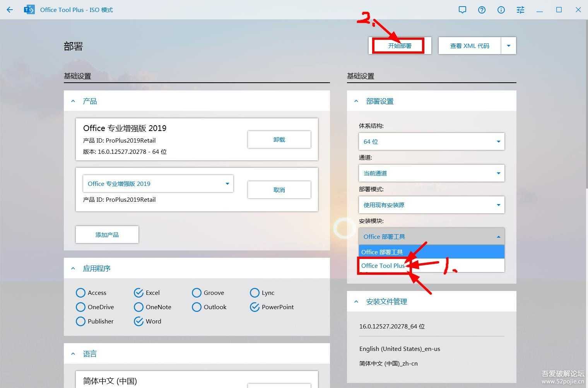Open the feedback chat icon
This screenshot has height=388, width=588.
coord(462,10)
